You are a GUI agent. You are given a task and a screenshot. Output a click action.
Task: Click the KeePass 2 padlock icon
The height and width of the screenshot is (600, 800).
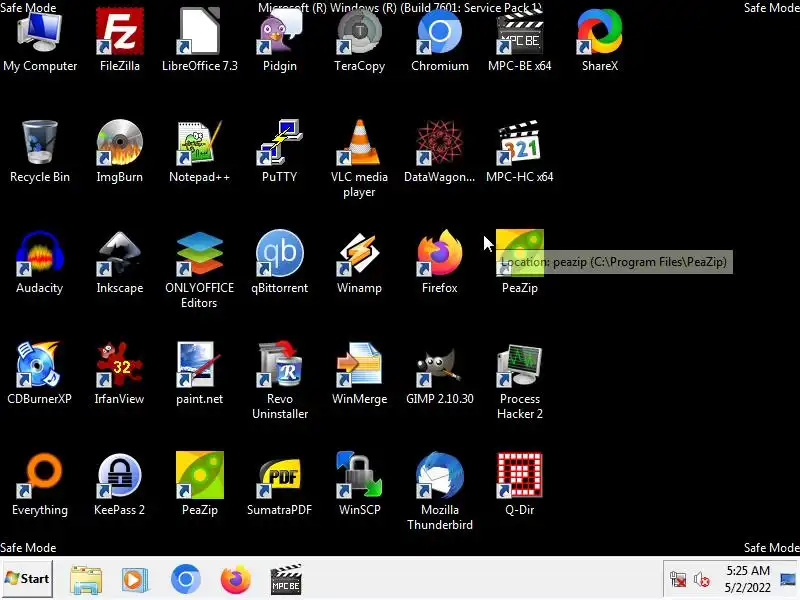click(120, 475)
